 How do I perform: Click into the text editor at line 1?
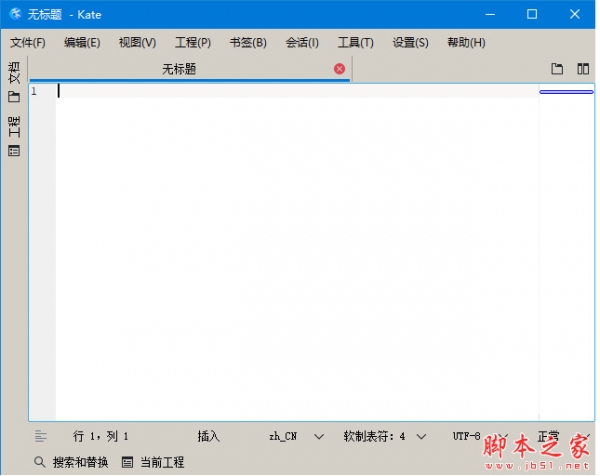(290, 91)
